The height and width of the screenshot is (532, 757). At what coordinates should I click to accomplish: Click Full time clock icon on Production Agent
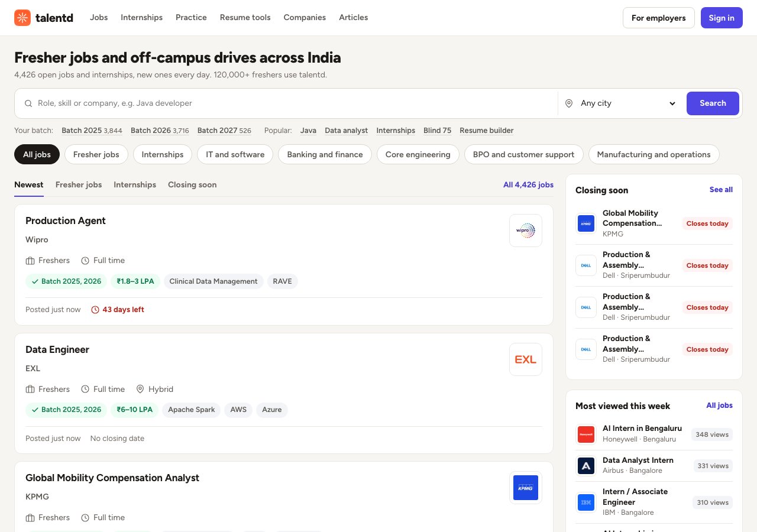pos(85,261)
